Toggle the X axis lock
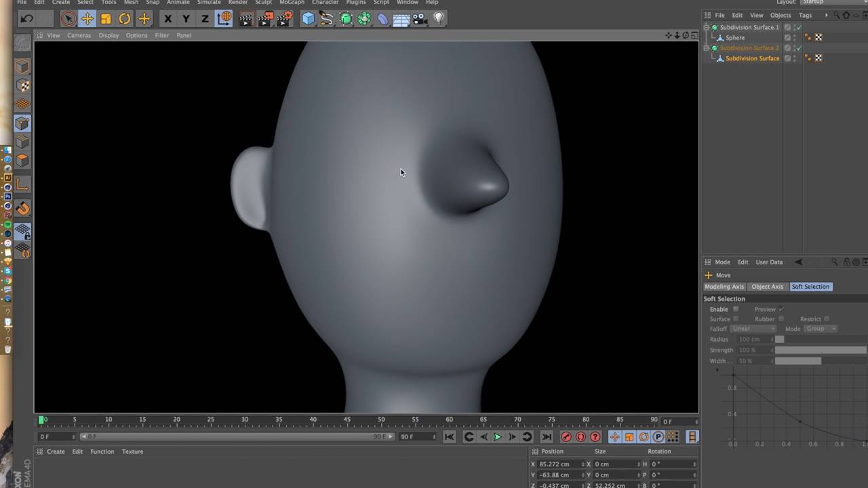 (x=167, y=19)
